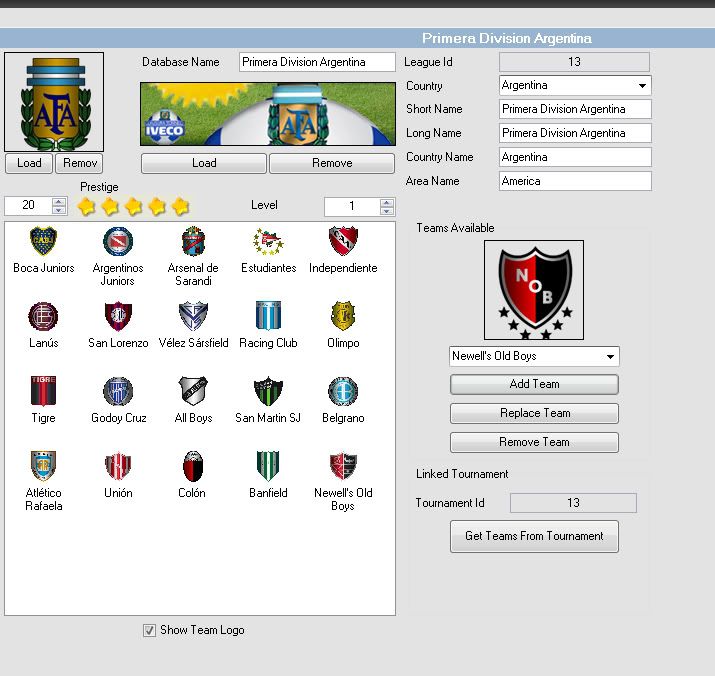Select the Estudiantes team crest
The image size is (715, 676).
(268, 241)
